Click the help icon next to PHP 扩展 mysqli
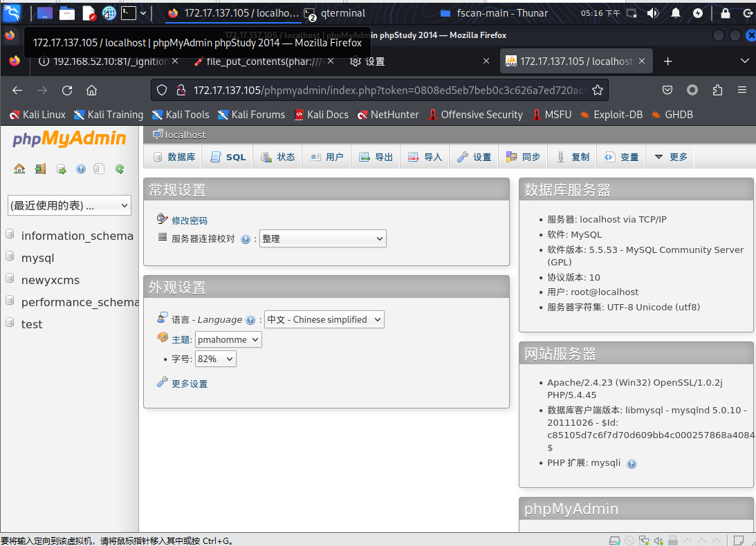Viewport: 756px width, 546px height. pos(631,464)
